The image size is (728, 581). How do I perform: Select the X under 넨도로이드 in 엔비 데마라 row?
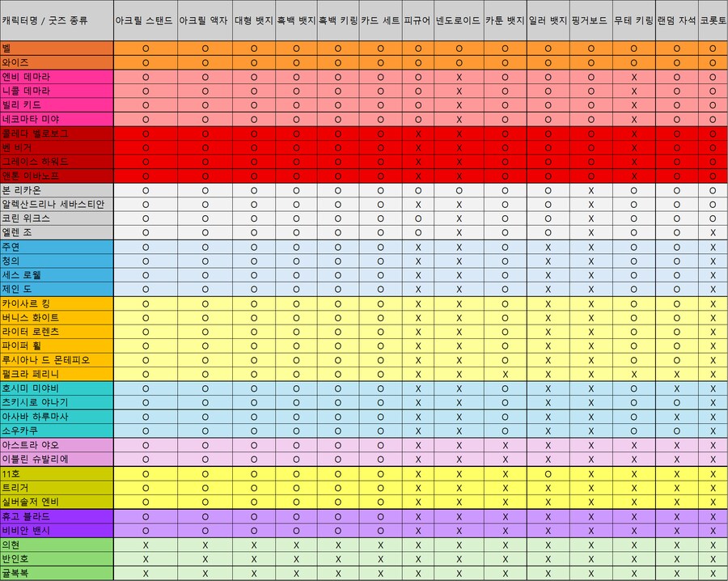(x=459, y=78)
